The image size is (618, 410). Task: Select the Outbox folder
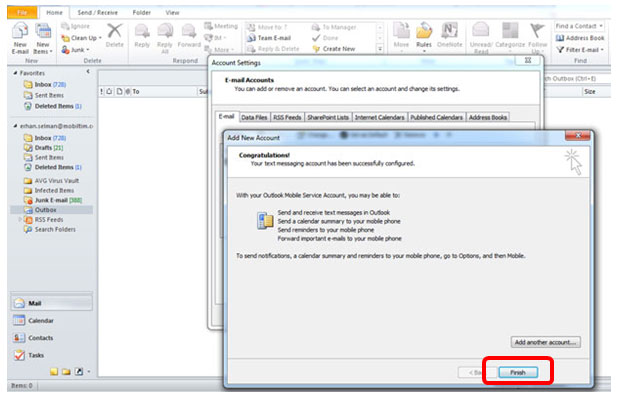pos(51,210)
